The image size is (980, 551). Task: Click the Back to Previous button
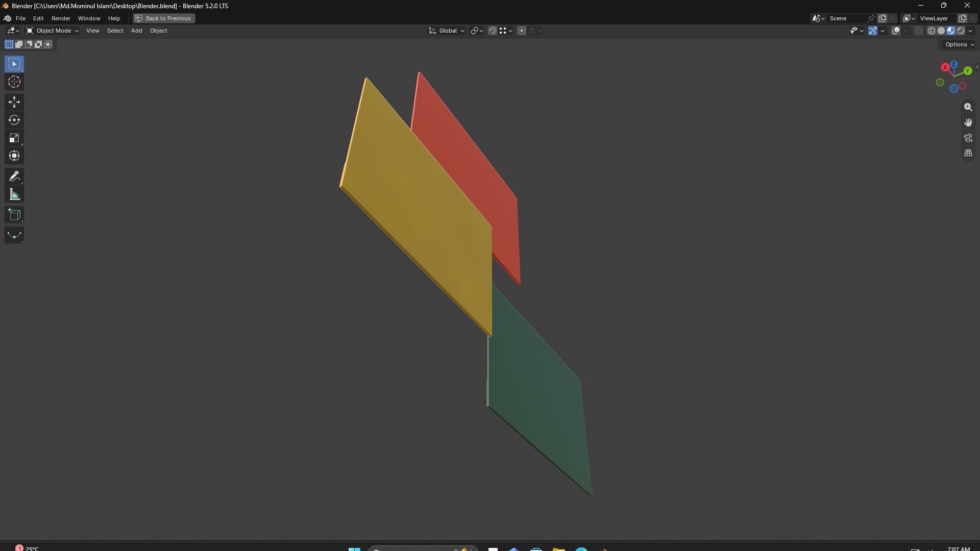164,18
